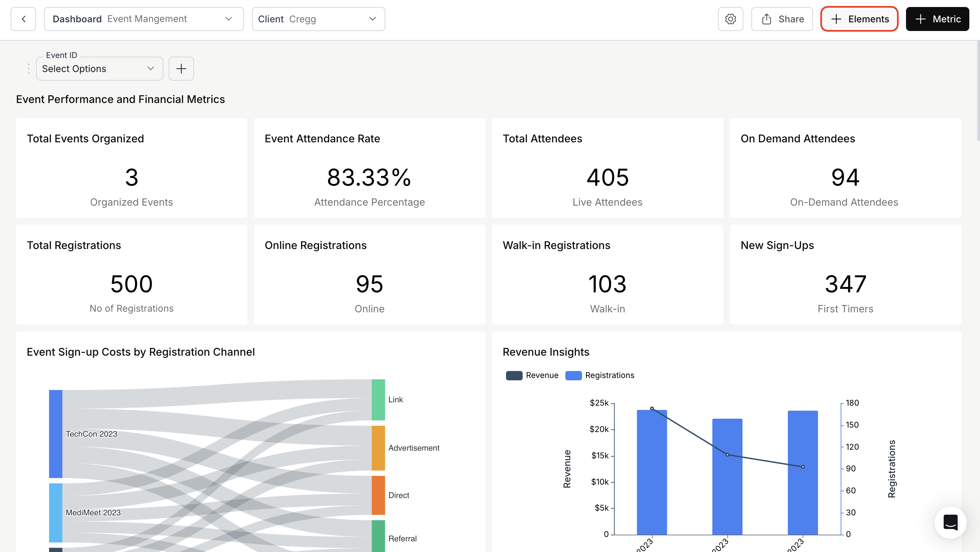Click the Elements button

(x=859, y=19)
